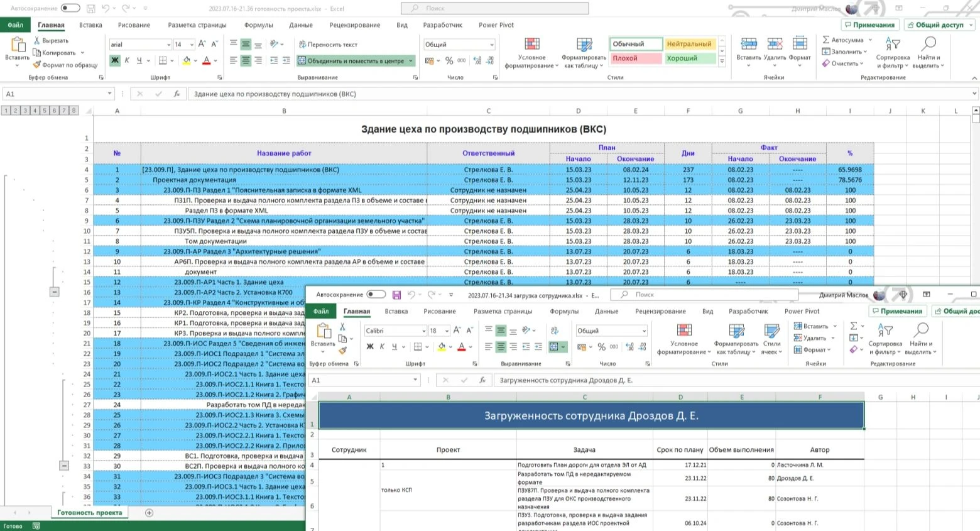980x531 pixels.
Task: Open the 'Формулы' tab in the top window
Action: pyautogui.click(x=258, y=25)
